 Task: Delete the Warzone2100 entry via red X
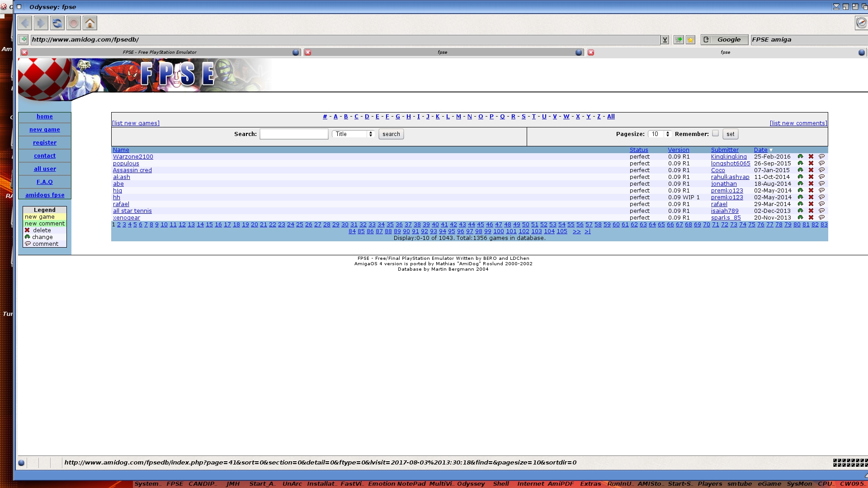coord(811,156)
